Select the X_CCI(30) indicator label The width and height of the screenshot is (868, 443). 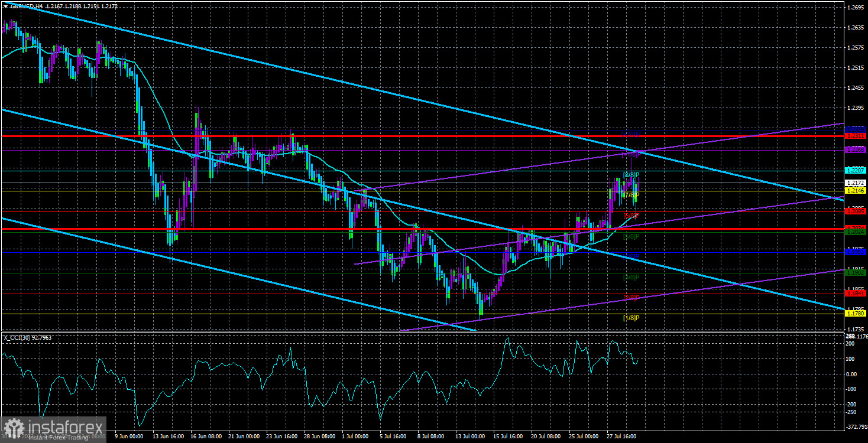coord(16,338)
